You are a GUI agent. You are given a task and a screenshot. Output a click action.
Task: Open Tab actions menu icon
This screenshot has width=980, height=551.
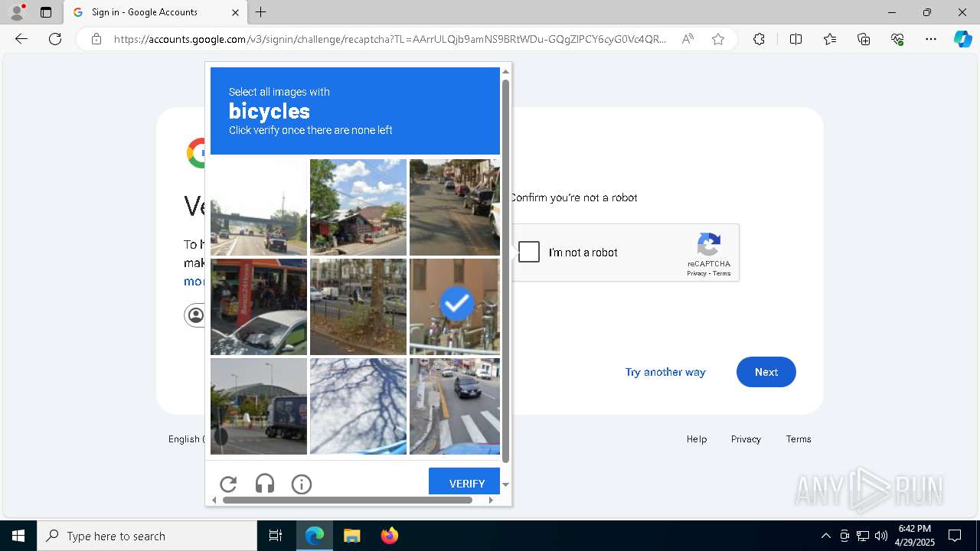pos(46,12)
